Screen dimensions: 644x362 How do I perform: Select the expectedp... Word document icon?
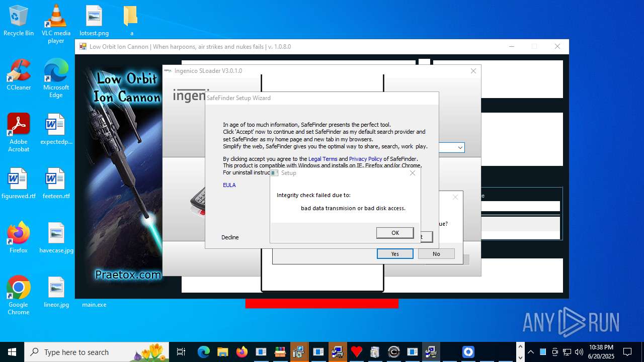pyautogui.click(x=56, y=129)
